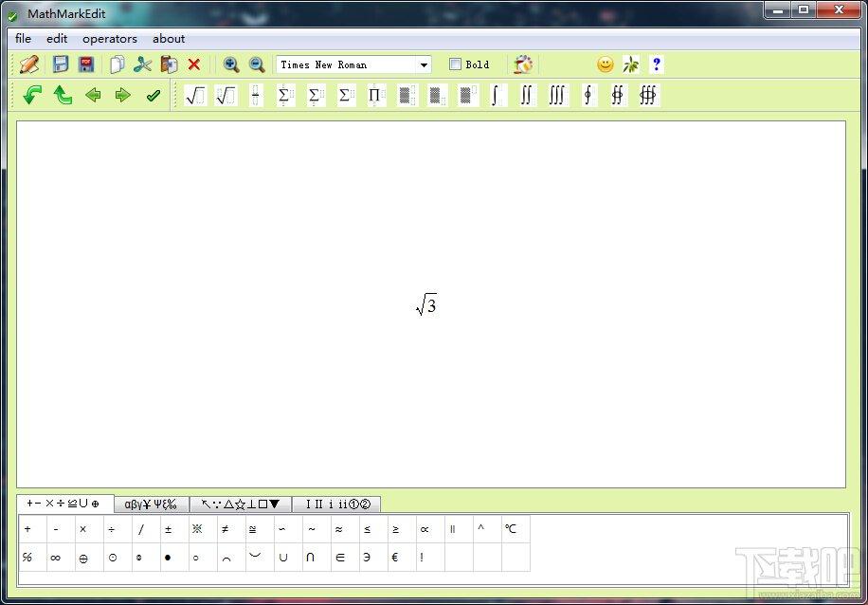Image resolution: width=868 pixels, height=605 pixels.
Task: Insert summation with upper and lower limits
Action: click(x=285, y=95)
